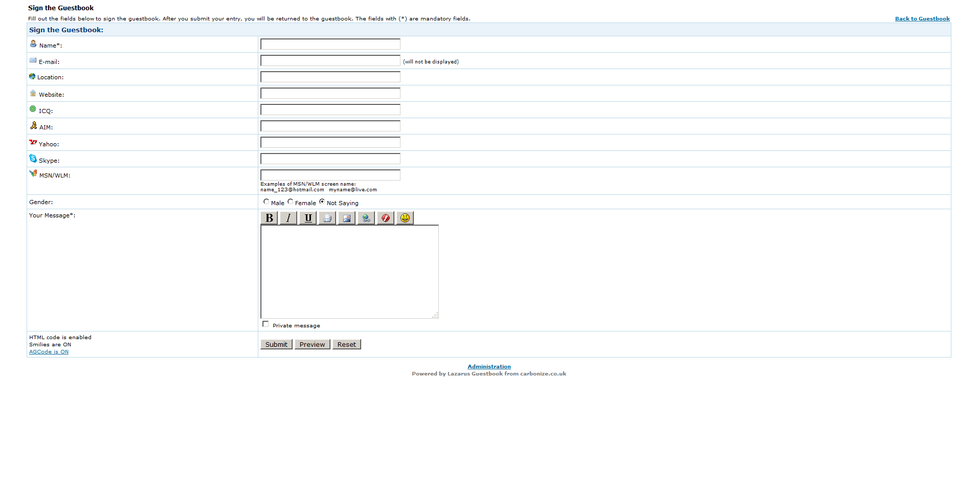The image size is (980, 488).
Task: Open the Administration link
Action: 489,367
